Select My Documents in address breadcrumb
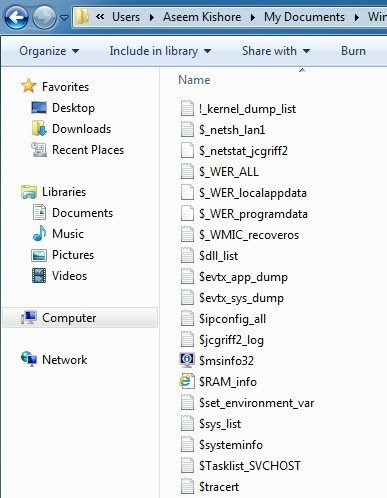This screenshot has width=387, height=498. [304, 17]
